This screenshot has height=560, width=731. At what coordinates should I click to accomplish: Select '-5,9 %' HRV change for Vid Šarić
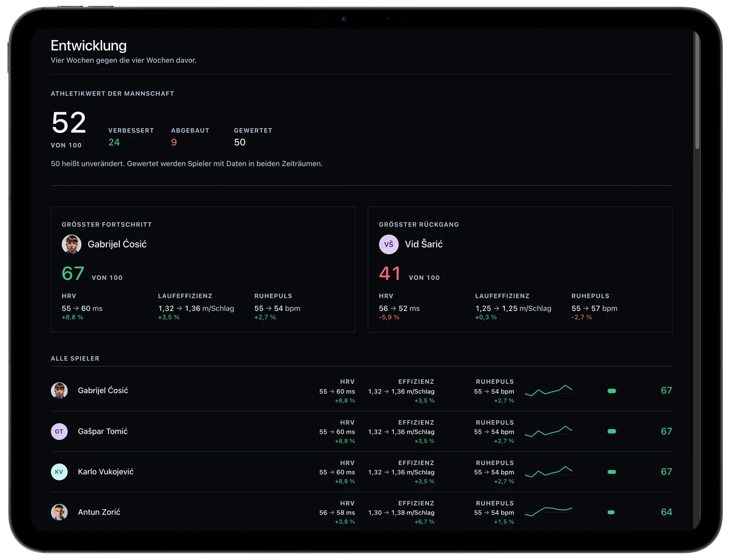(x=389, y=317)
